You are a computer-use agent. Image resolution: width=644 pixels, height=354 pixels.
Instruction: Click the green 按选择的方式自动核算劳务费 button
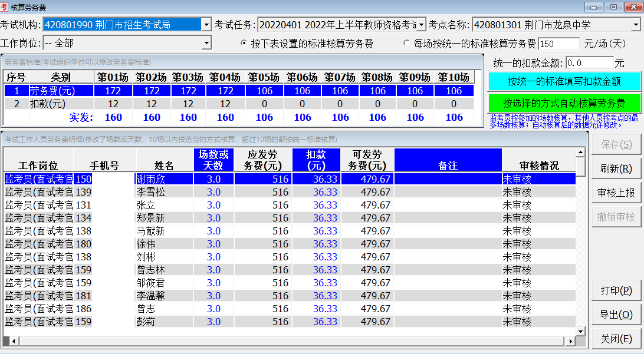[564, 102]
